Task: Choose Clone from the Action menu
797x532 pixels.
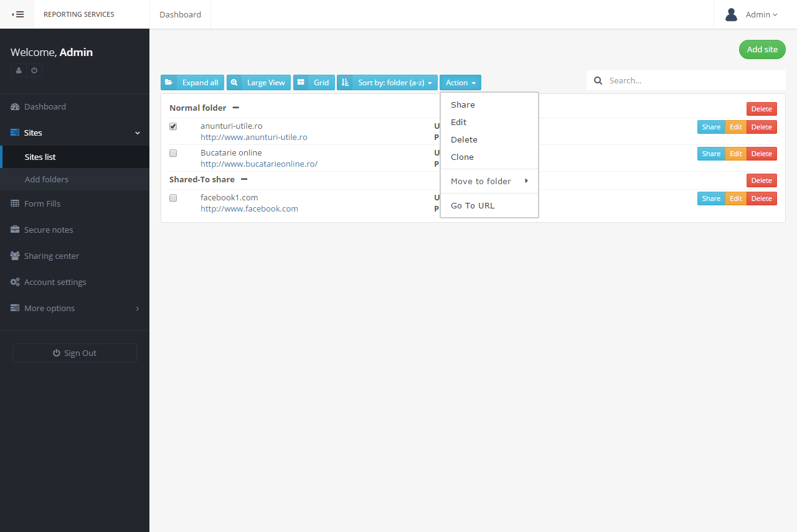Action: (x=462, y=157)
